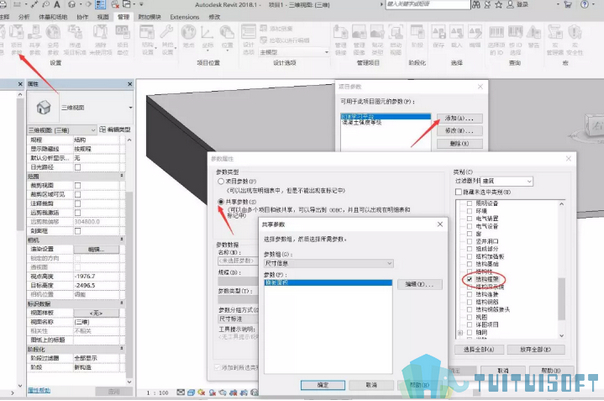Open the filter list (过滤器列表) dropdown

(x=507, y=181)
